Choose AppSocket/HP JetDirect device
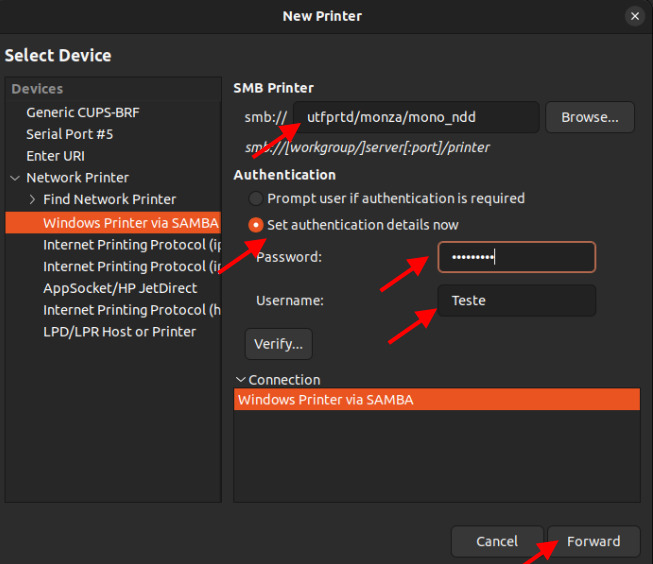The height and width of the screenshot is (564, 653). point(120,288)
